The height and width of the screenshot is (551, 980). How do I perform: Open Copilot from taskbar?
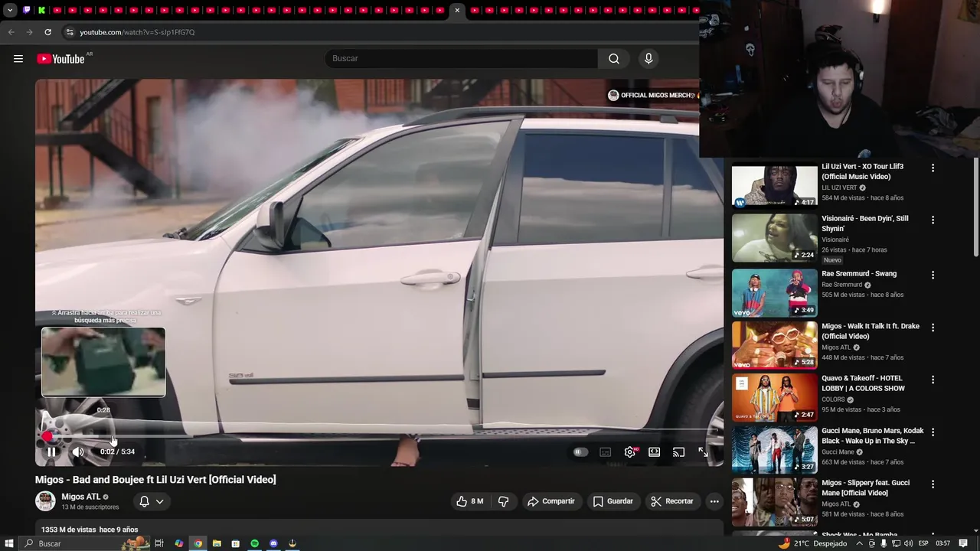click(178, 543)
